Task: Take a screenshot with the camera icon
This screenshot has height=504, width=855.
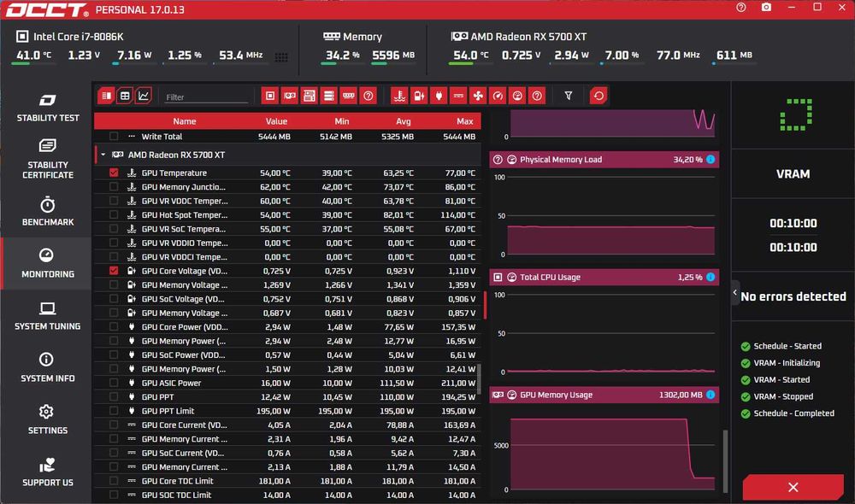Action: coord(766,8)
